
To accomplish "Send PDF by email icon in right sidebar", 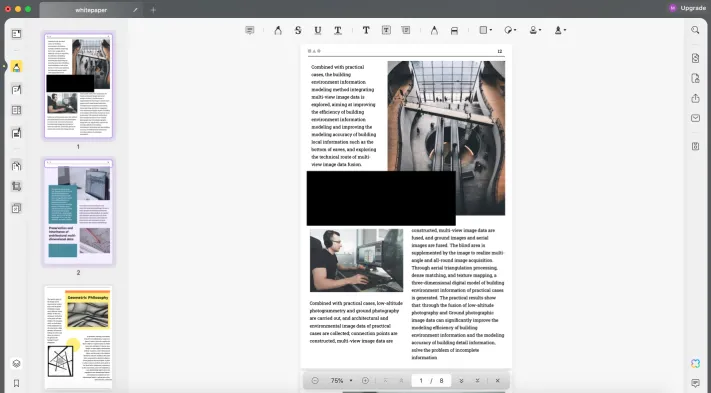I will 695,118.
